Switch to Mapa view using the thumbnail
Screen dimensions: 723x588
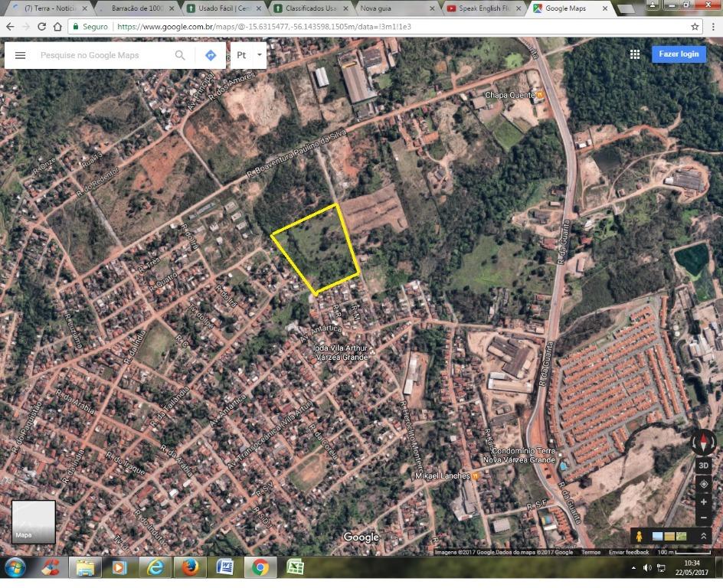(33, 521)
